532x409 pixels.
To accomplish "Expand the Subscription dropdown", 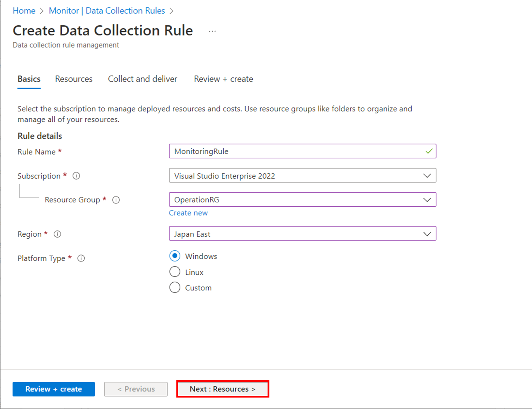I will pyautogui.click(x=302, y=176).
